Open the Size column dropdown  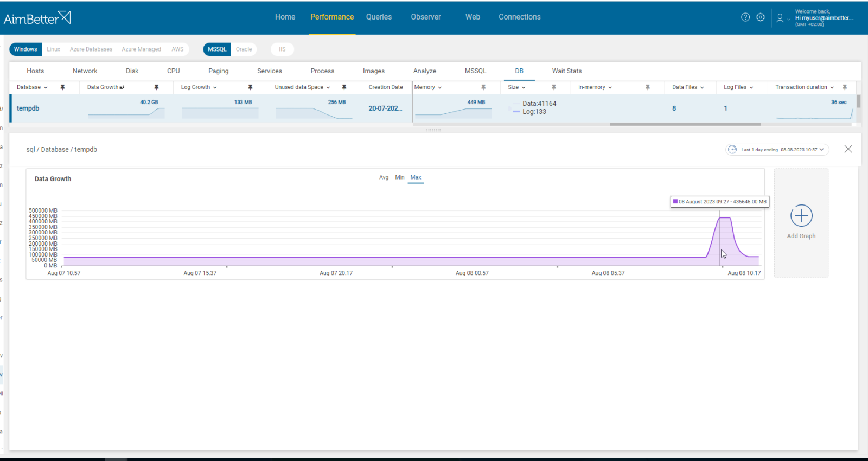pos(524,87)
